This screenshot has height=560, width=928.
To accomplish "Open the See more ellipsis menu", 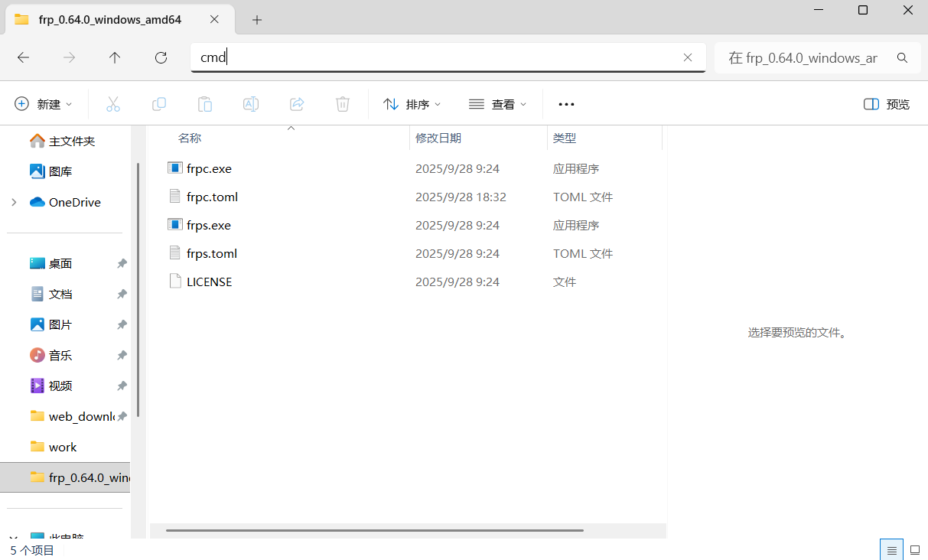I will (x=566, y=104).
